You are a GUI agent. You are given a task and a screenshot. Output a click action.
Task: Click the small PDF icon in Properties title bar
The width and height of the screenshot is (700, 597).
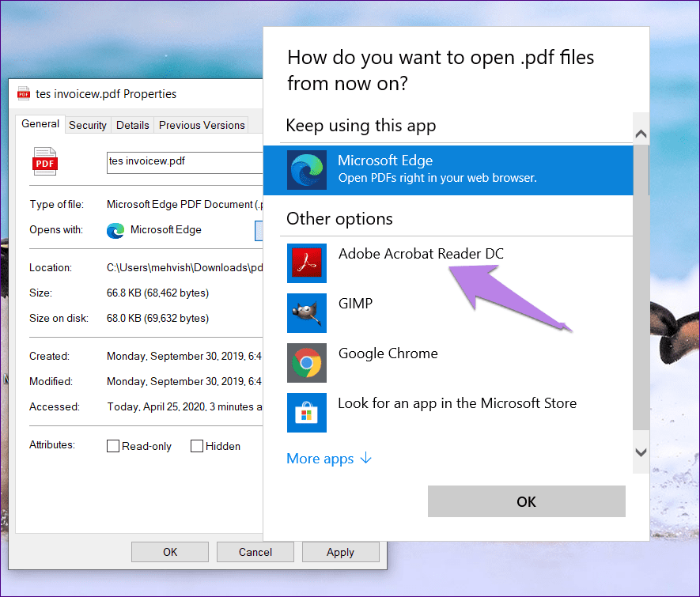[24, 93]
